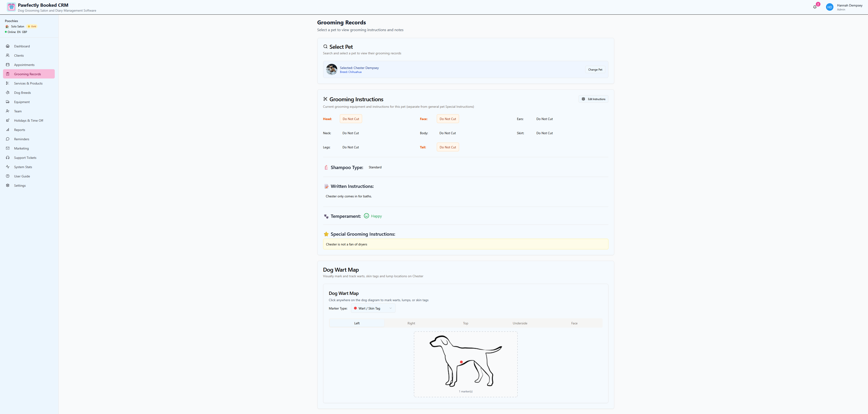Click Chester Dempsey's pet photo thumbnail

(331, 69)
